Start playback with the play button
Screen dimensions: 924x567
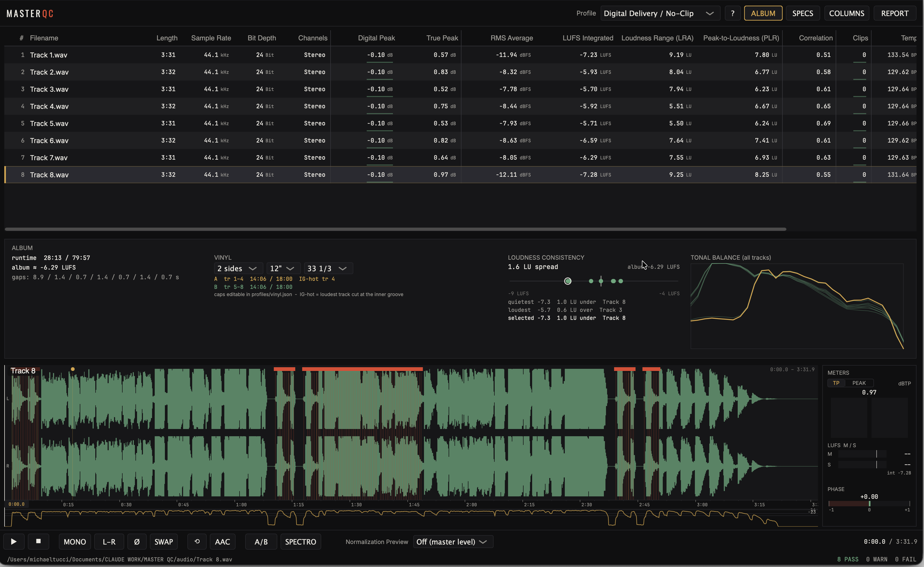(x=14, y=542)
